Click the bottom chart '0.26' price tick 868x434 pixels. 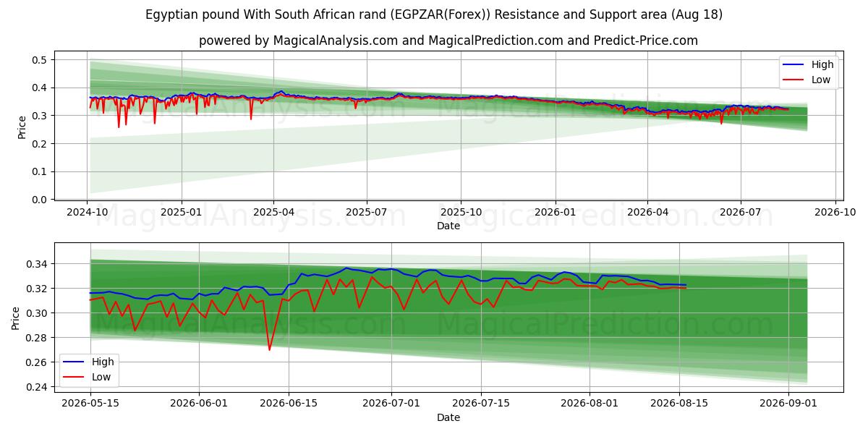click(37, 362)
